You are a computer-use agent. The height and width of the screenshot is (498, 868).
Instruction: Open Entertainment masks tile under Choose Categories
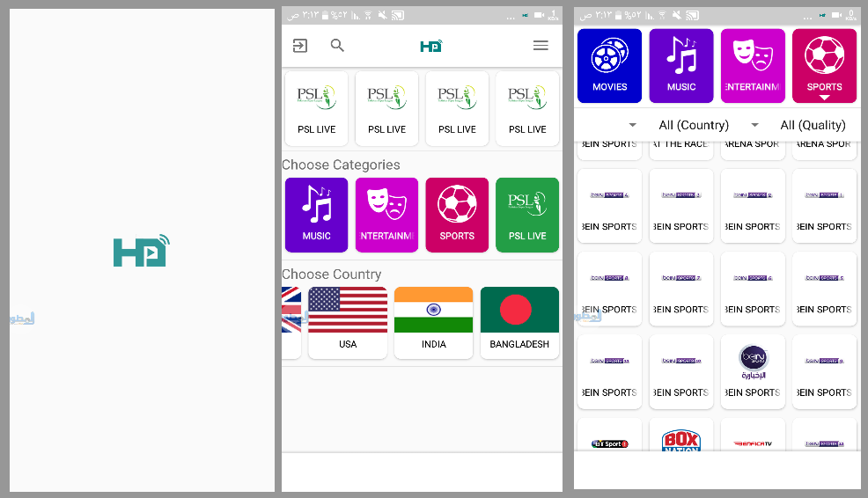click(x=386, y=215)
